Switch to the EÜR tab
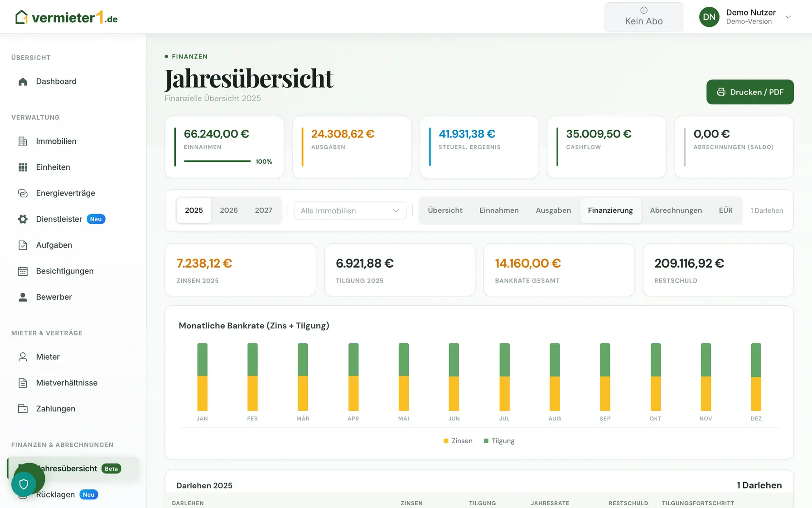812x508 pixels. 725,210
